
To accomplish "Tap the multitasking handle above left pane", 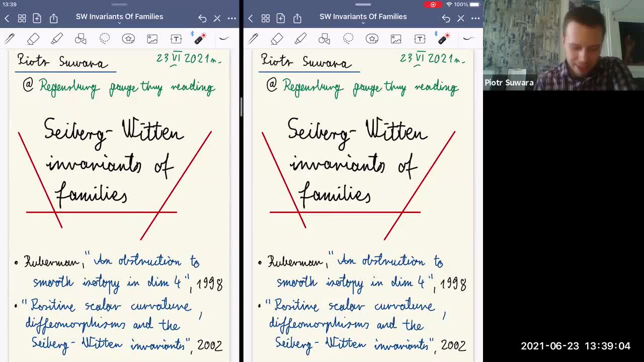I will (119, 5).
